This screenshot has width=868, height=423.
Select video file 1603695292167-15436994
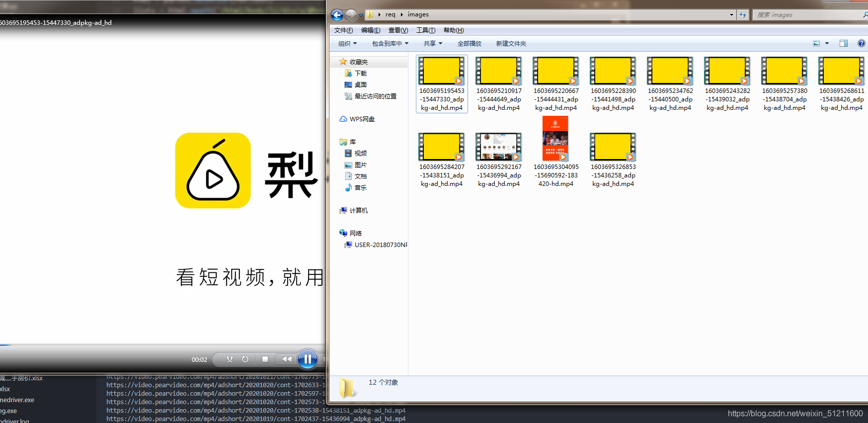tap(499, 160)
